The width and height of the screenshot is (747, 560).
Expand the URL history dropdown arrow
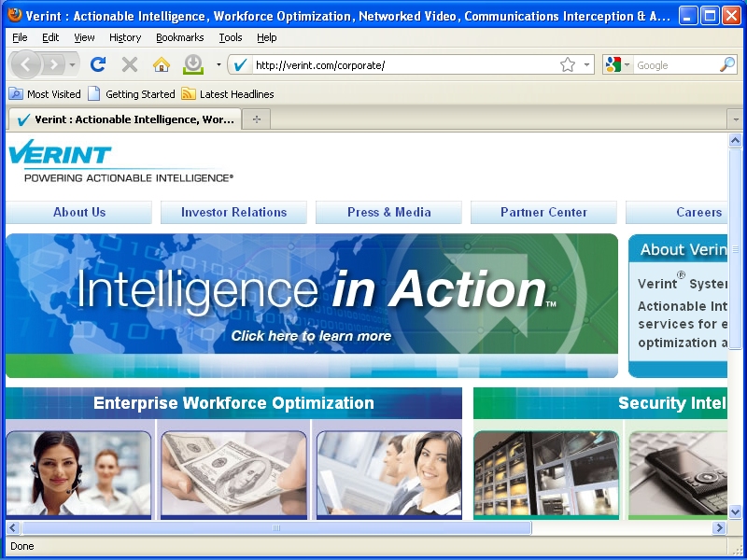click(x=587, y=64)
